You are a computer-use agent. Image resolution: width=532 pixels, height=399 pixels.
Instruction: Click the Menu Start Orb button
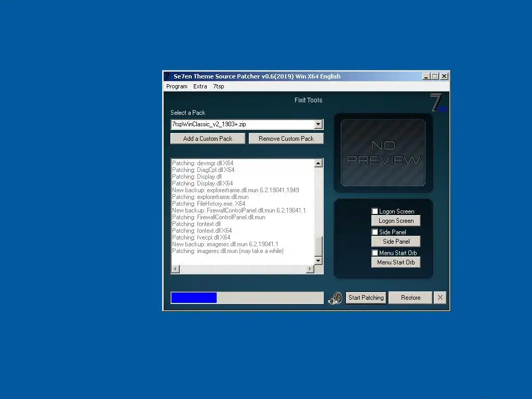pos(396,262)
